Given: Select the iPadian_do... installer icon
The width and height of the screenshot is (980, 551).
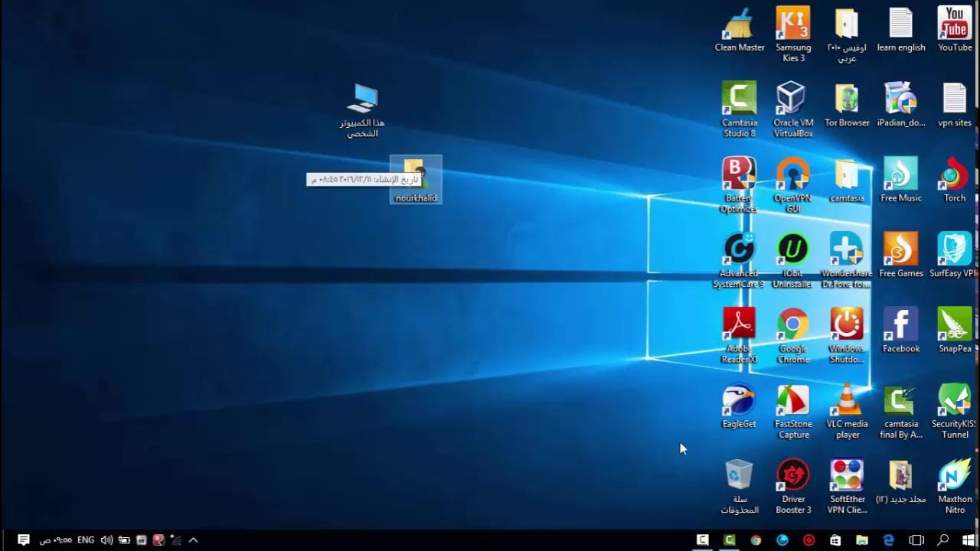Looking at the screenshot, I should (901, 104).
